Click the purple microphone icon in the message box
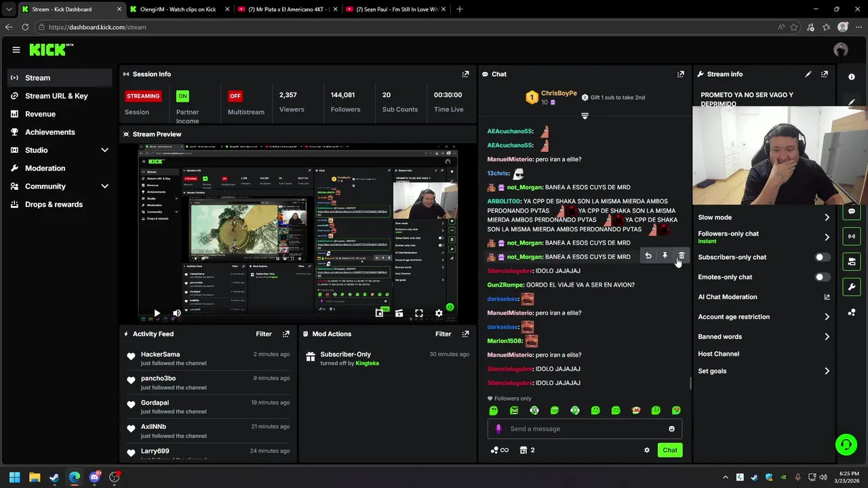The image size is (868, 488). click(x=498, y=428)
